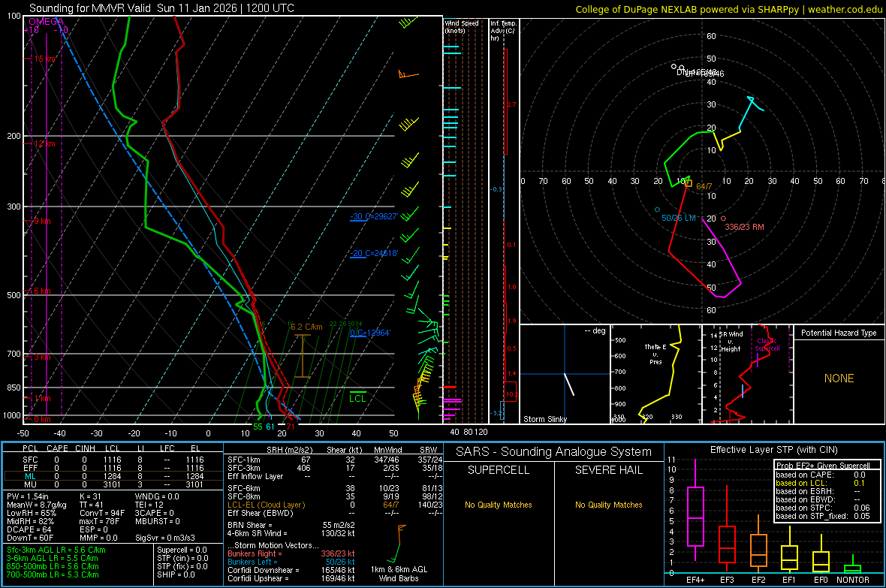The height and width of the screenshot is (588, 886).
Task: Click the 'SR Wind v. Height' inset label
Action: pyautogui.click(x=731, y=342)
